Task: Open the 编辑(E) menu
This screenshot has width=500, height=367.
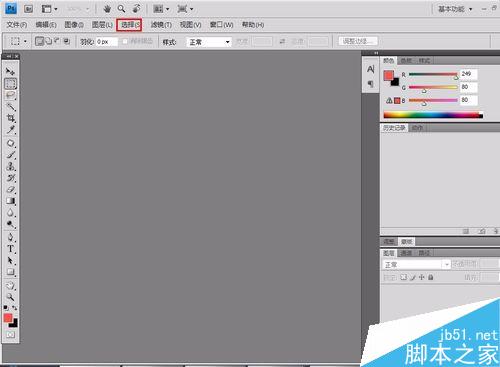Action: click(46, 25)
